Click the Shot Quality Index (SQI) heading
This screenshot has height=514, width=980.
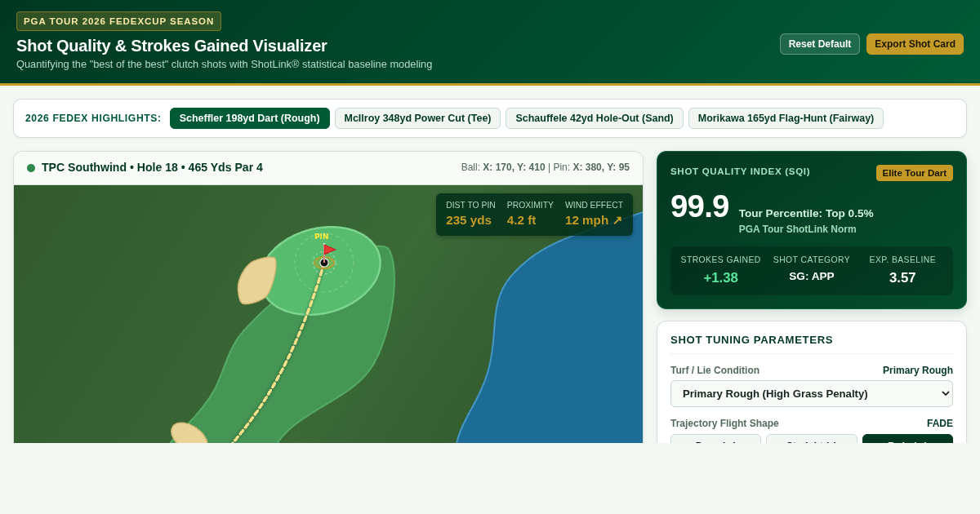pyautogui.click(x=740, y=171)
